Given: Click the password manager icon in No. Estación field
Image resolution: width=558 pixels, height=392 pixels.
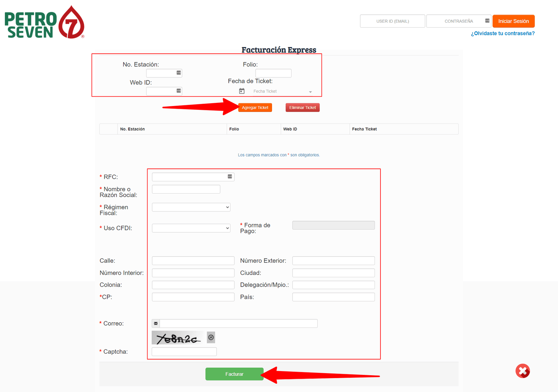Looking at the screenshot, I should pos(179,73).
